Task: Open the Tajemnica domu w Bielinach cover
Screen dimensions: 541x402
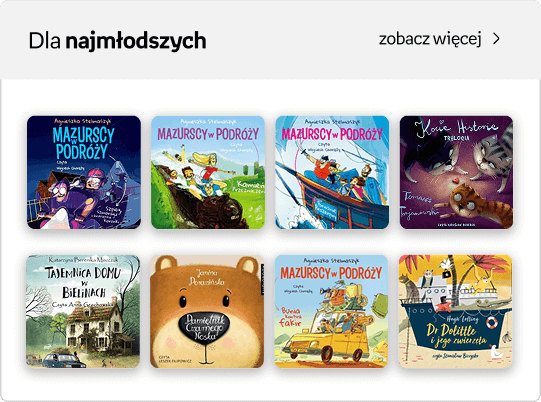Action: [x=83, y=311]
